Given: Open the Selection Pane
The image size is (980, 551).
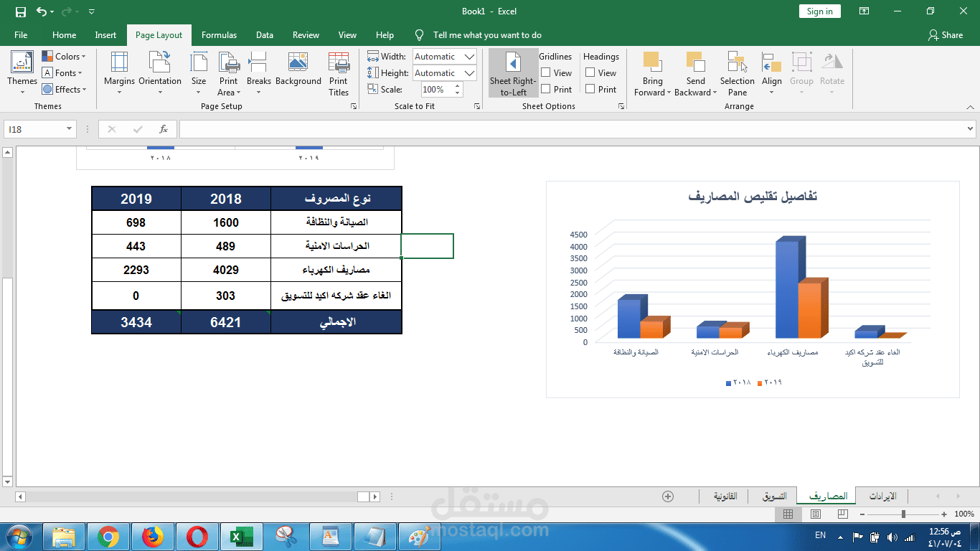Looking at the screenshot, I should pos(737,72).
